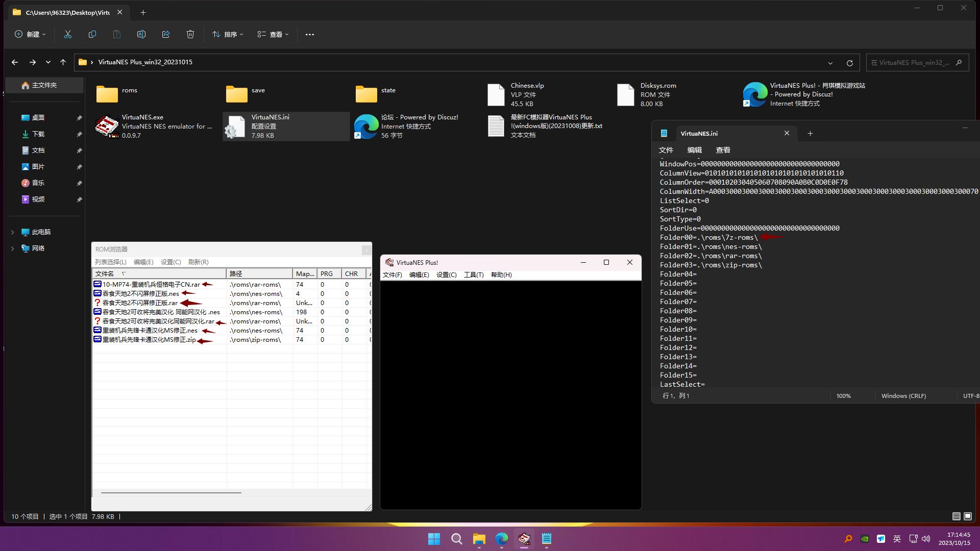Click the Delete trash icon in Explorer

point(190,34)
